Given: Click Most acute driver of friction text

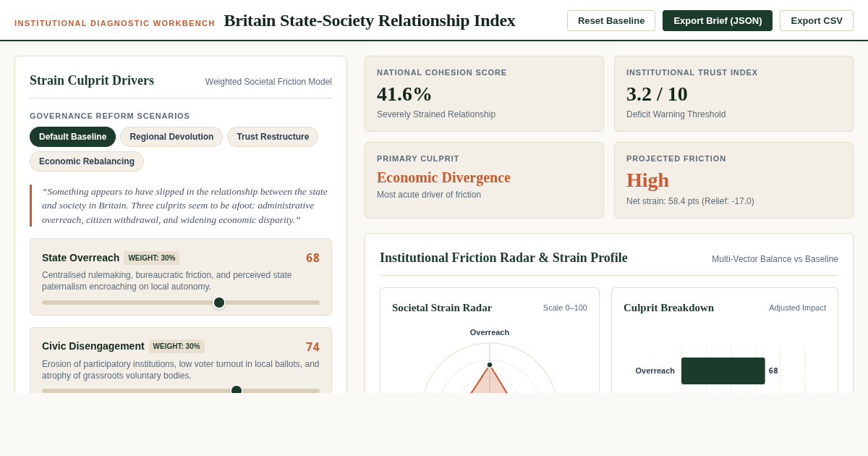Looking at the screenshot, I should pos(429,195).
